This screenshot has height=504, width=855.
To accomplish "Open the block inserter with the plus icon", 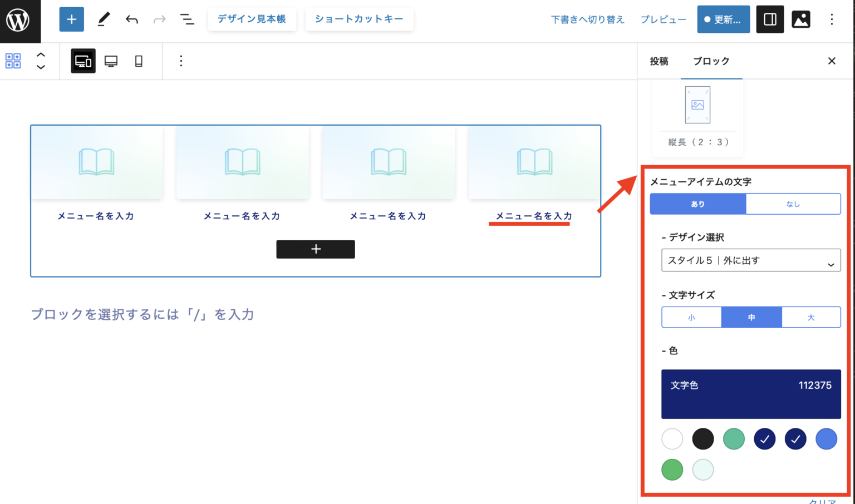I will coord(71,19).
